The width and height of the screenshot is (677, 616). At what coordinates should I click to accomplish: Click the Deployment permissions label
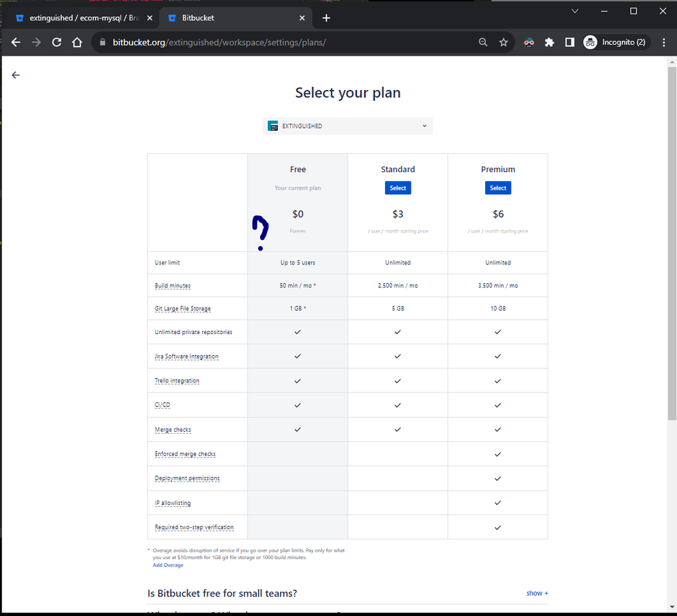[187, 478]
